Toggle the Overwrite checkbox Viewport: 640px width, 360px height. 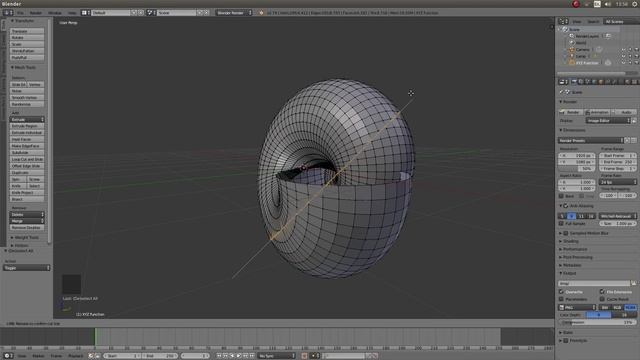(561, 292)
